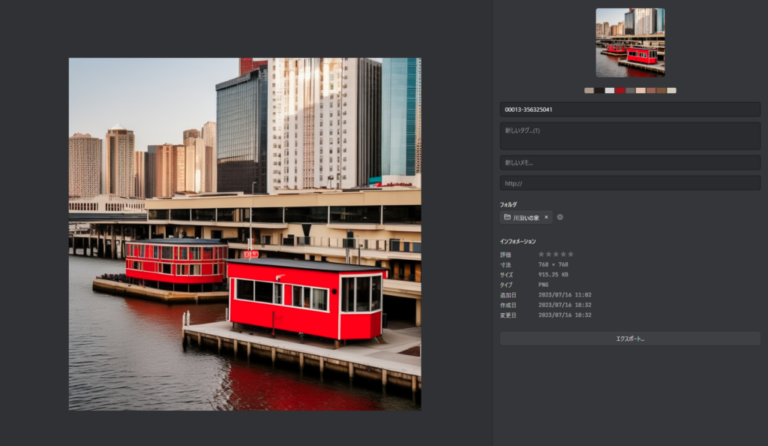Click the http:// URL field
768x446 pixels.
(630, 183)
